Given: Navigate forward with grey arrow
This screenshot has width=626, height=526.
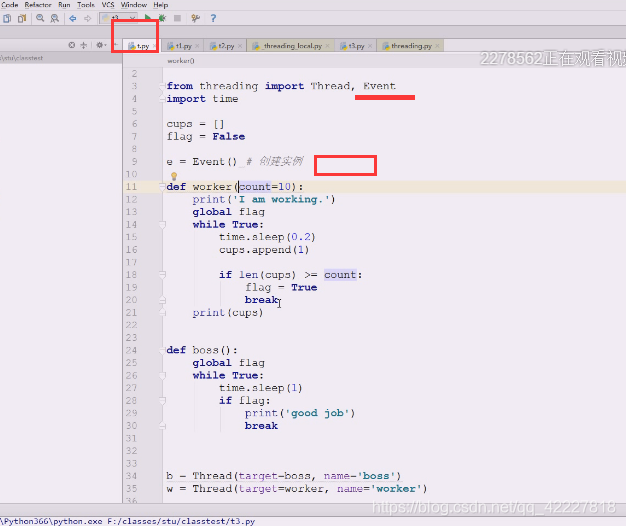Looking at the screenshot, I should pos(87,18).
